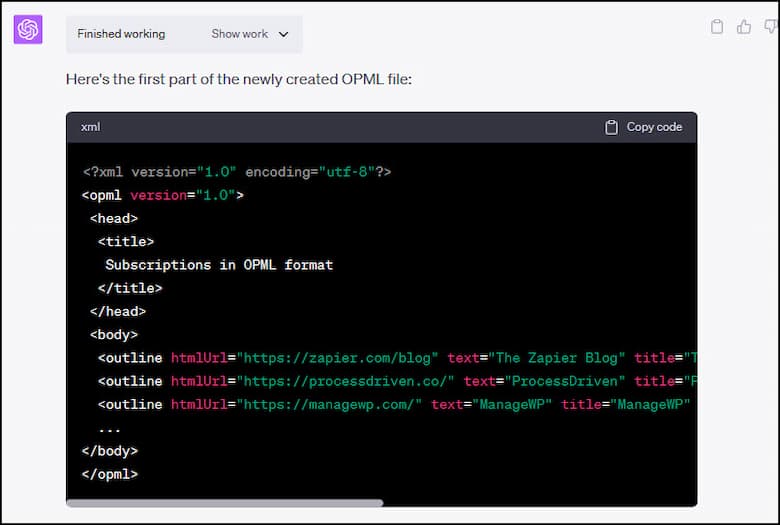This screenshot has height=525, width=780.
Task: Click the Finished working status text
Action: [x=121, y=34]
